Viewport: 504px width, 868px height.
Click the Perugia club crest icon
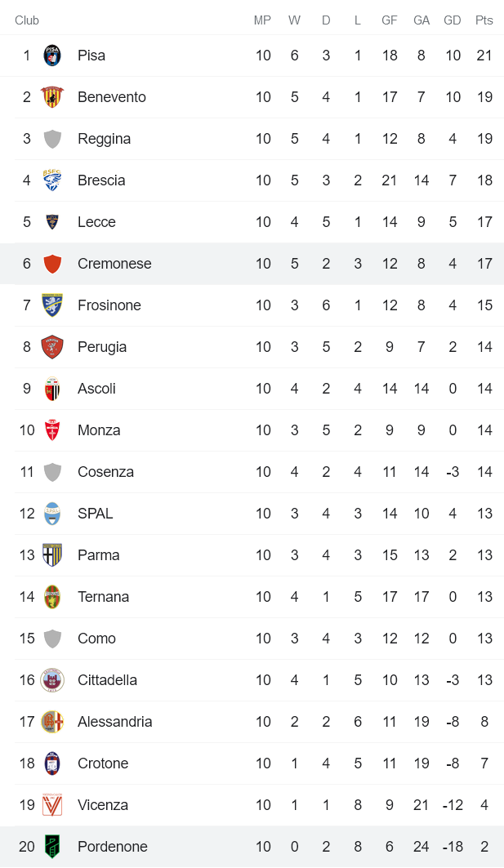point(52,347)
